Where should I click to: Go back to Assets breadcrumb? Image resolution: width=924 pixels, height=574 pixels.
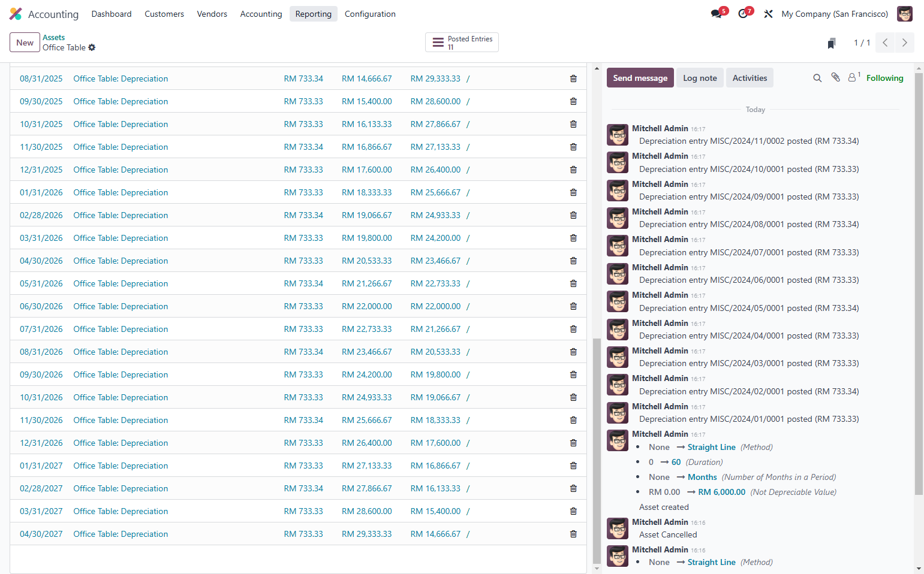53,37
